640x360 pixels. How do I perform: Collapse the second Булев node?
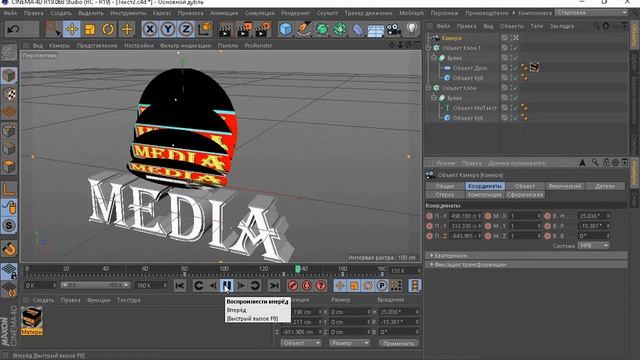434,98
